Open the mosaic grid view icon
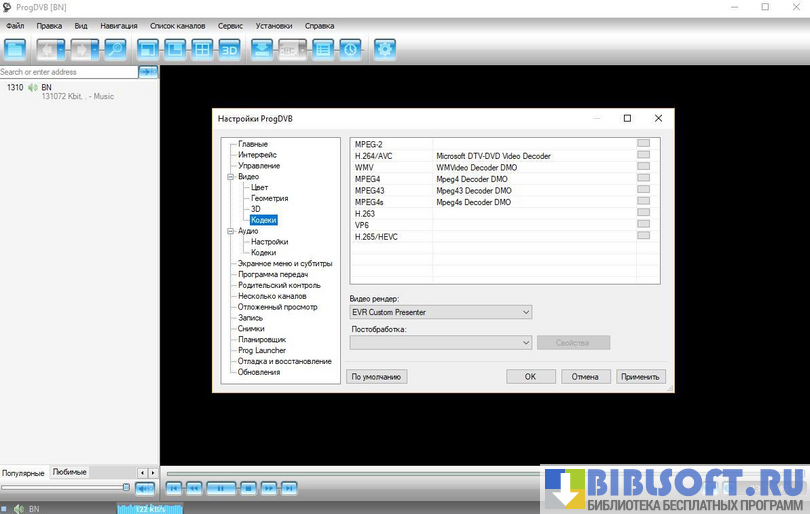The image size is (810, 514). (202, 48)
